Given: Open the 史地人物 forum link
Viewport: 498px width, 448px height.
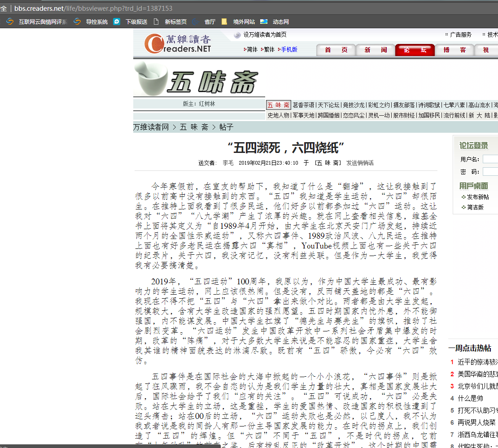Looking at the screenshot, I should (278, 115).
